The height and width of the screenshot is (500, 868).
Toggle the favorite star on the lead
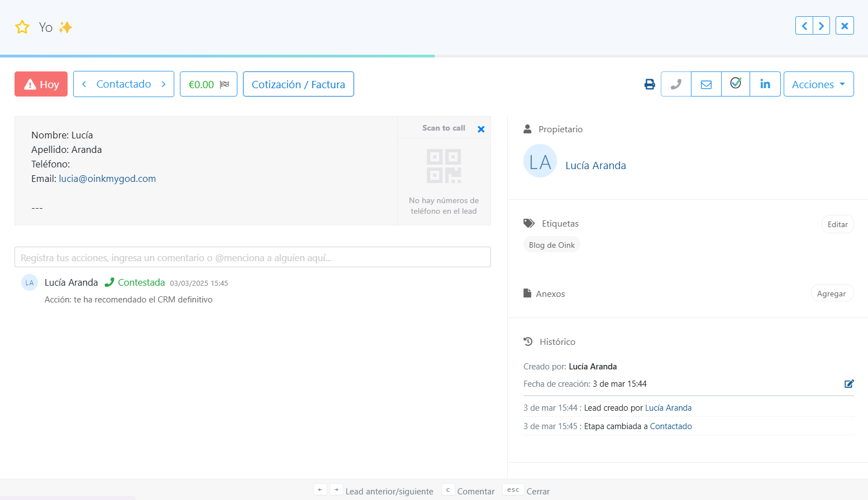tap(22, 26)
